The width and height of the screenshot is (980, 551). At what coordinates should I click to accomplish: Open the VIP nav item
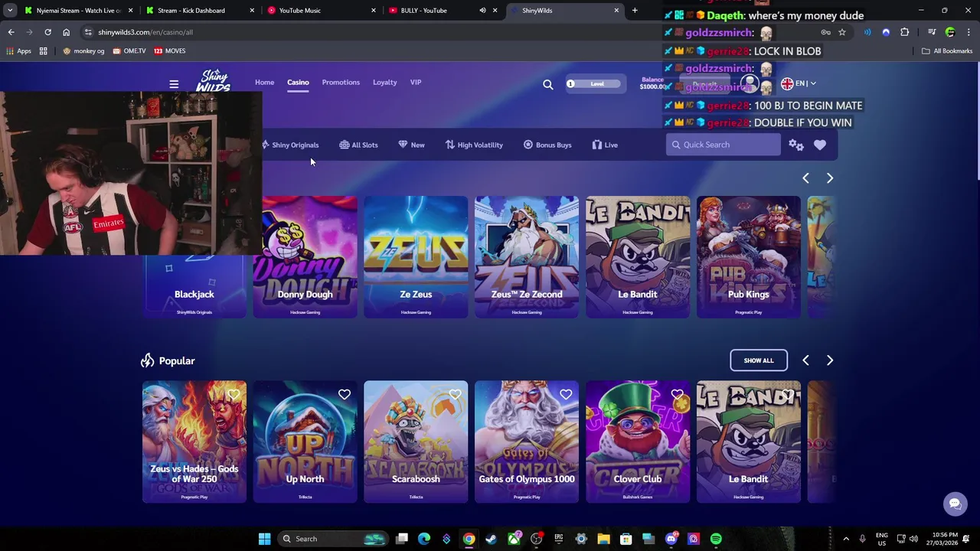pos(416,82)
